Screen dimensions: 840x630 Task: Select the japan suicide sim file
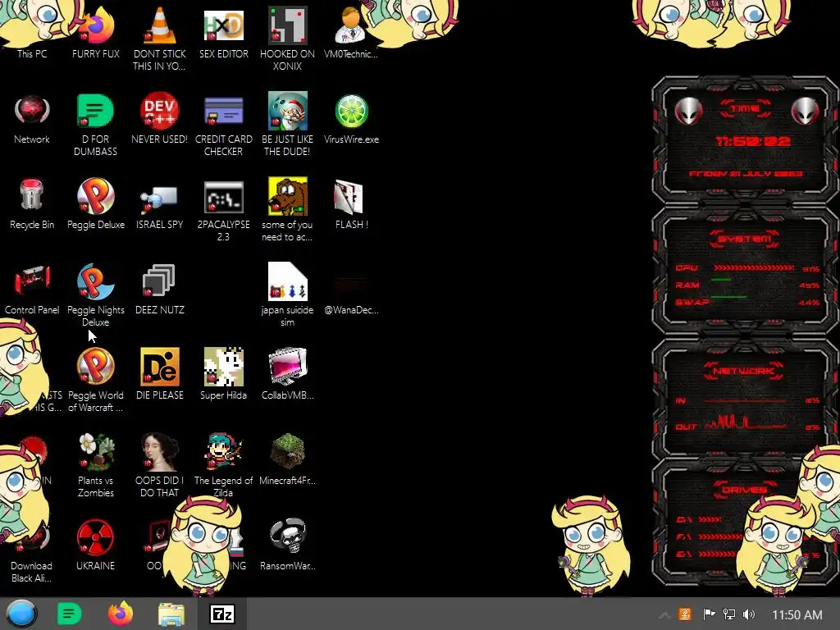click(x=287, y=294)
